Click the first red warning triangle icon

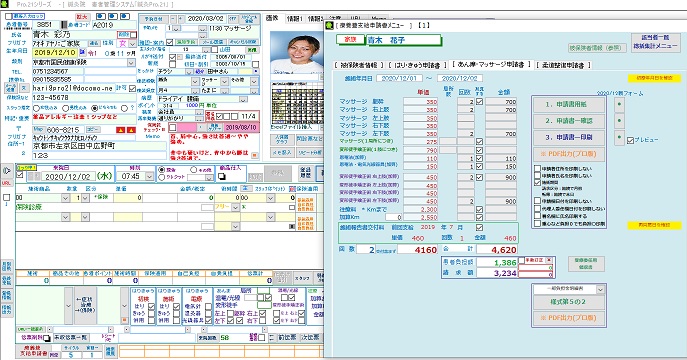pos(120,130)
